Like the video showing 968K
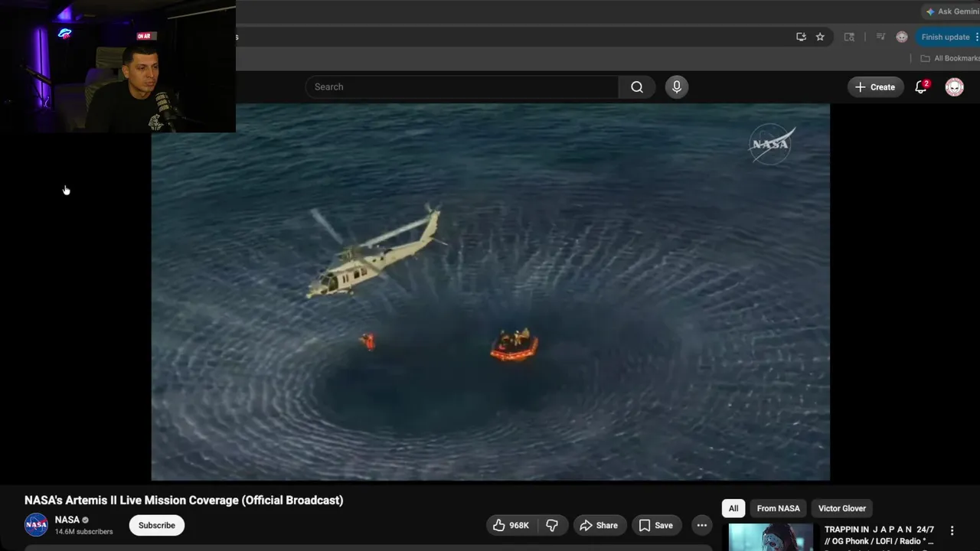 pyautogui.click(x=511, y=525)
